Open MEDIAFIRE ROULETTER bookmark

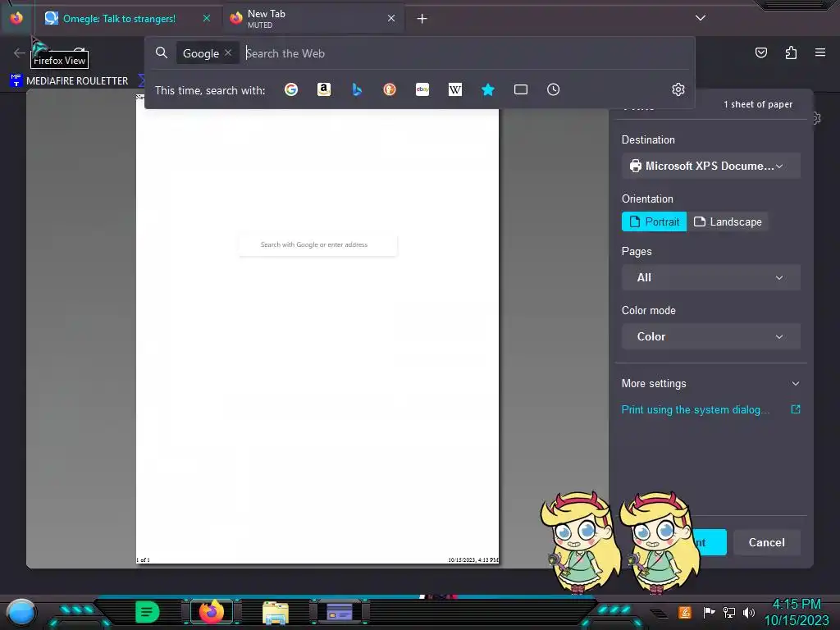[x=69, y=81]
